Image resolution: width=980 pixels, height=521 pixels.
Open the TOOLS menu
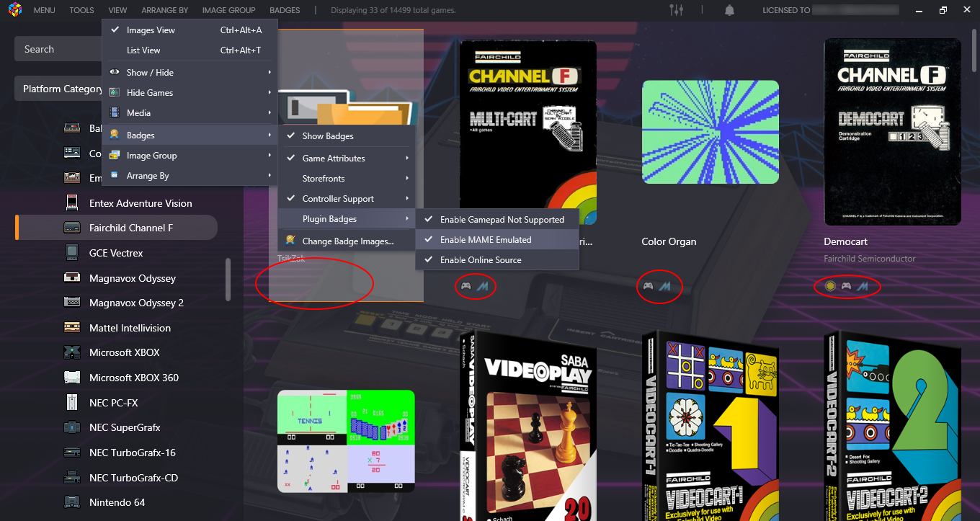point(82,10)
